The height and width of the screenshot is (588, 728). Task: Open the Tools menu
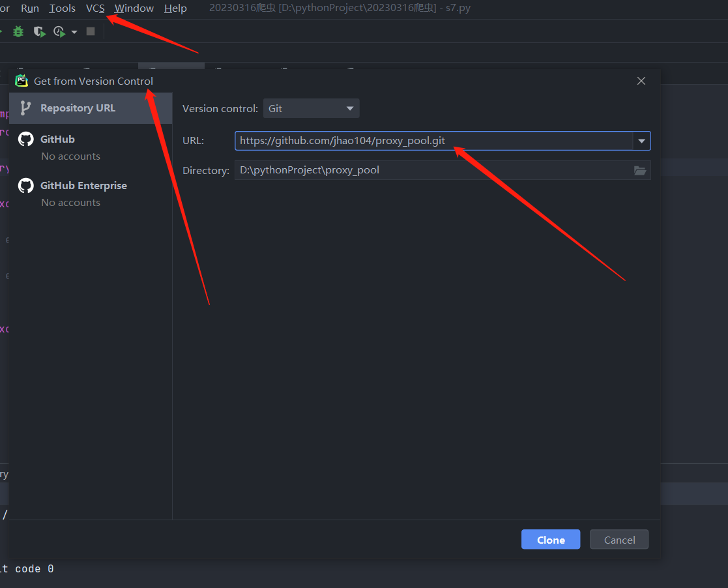pyautogui.click(x=62, y=8)
